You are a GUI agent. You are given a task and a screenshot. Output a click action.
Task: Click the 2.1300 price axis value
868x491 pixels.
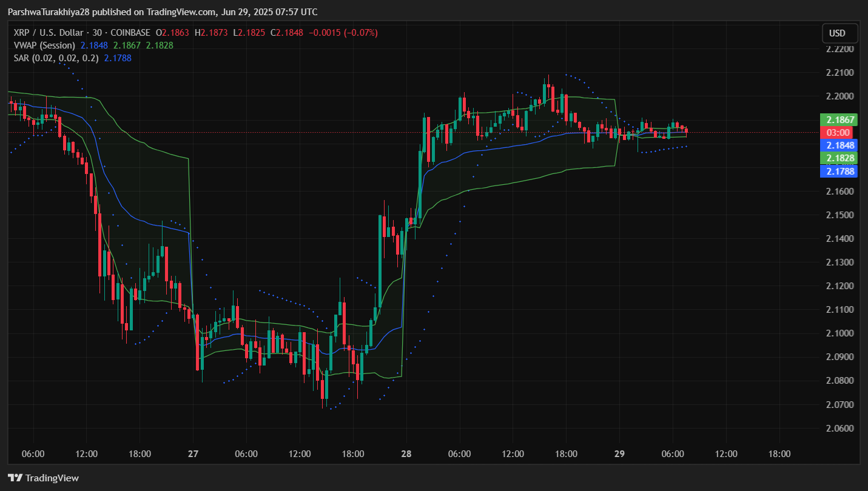pyautogui.click(x=840, y=262)
